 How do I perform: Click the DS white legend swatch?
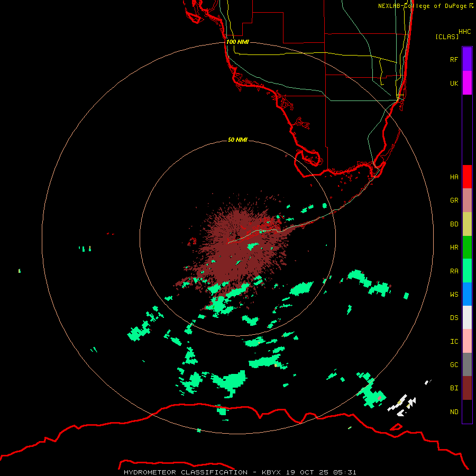click(467, 317)
